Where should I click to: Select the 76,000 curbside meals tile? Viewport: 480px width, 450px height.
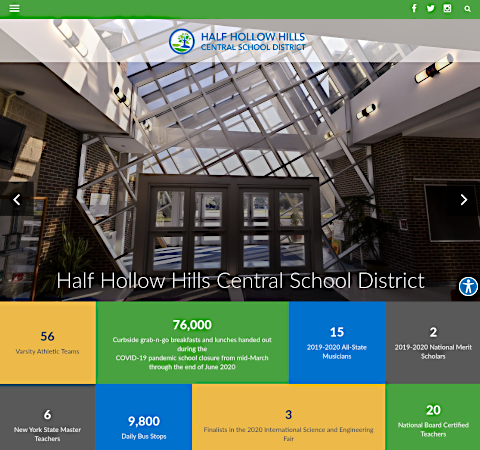(x=192, y=343)
